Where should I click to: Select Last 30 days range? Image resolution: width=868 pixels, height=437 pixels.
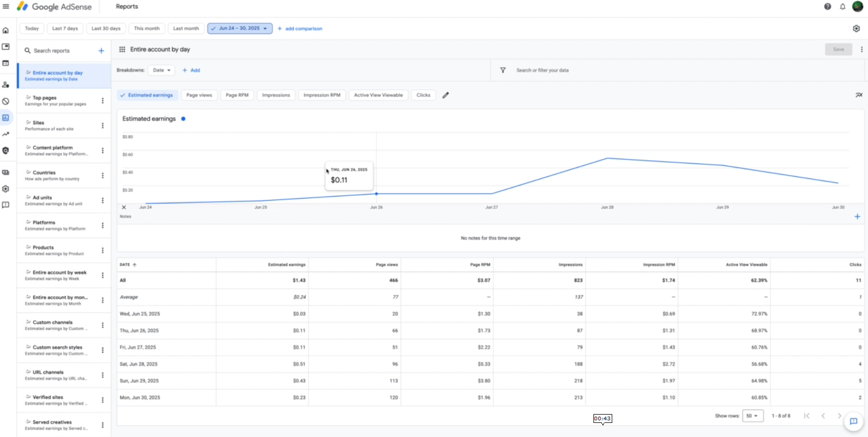tap(106, 29)
